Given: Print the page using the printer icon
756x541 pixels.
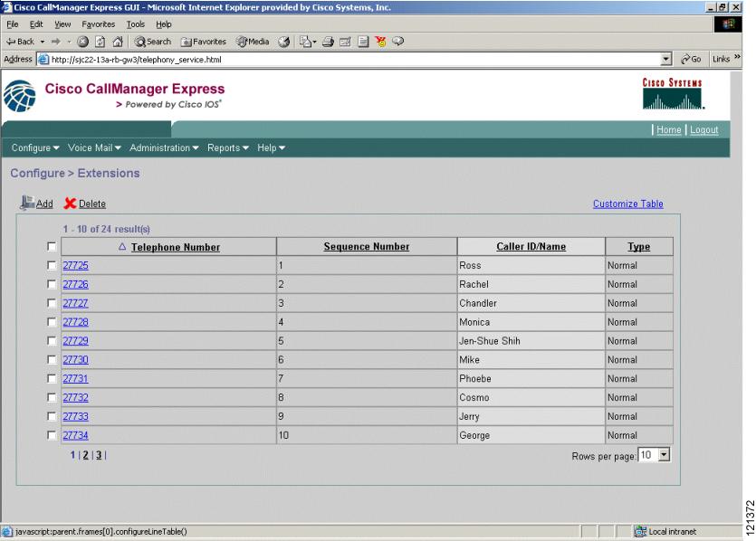Looking at the screenshot, I should (328, 42).
